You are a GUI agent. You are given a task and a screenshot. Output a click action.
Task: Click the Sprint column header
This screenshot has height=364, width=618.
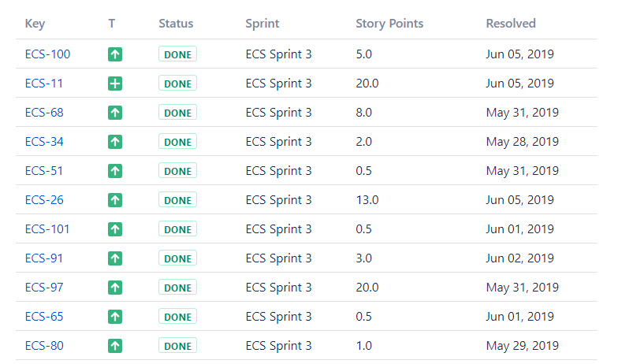click(x=262, y=24)
